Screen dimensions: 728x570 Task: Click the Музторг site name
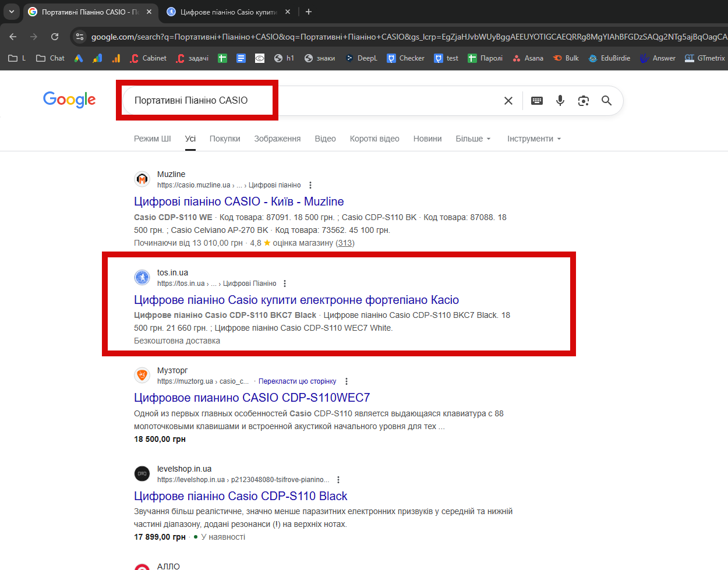click(172, 370)
